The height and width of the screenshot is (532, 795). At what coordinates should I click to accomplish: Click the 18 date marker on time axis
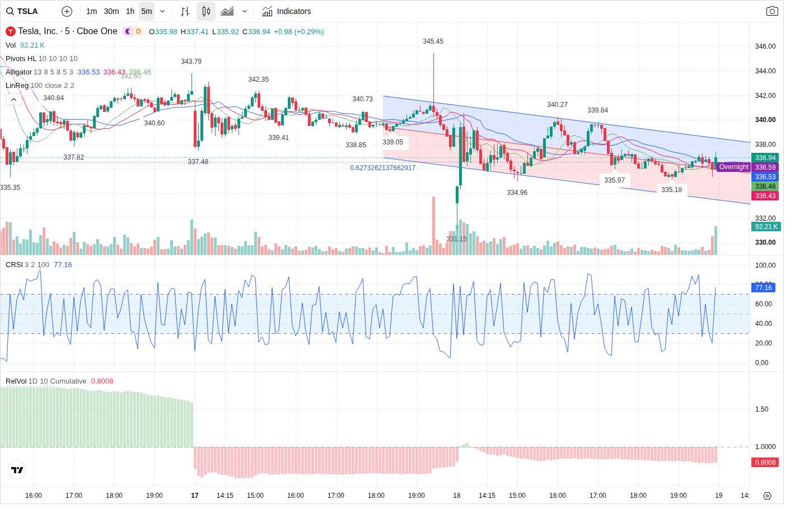click(x=457, y=496)
